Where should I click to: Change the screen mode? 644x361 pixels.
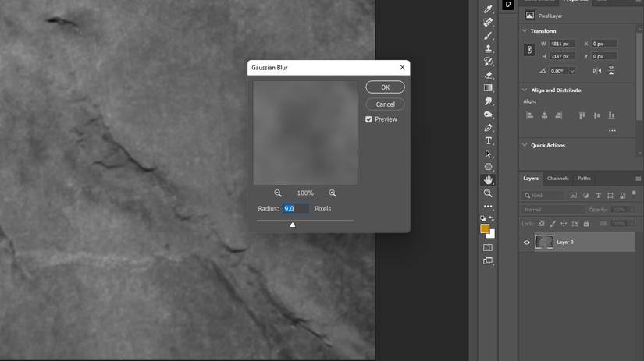(488, 261)
